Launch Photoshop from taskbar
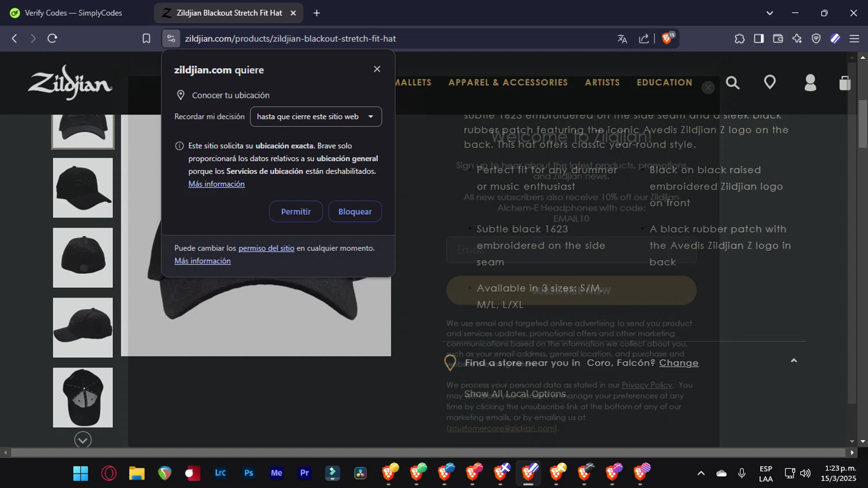This screenshot has width=868, height=488. click(249, 473)
